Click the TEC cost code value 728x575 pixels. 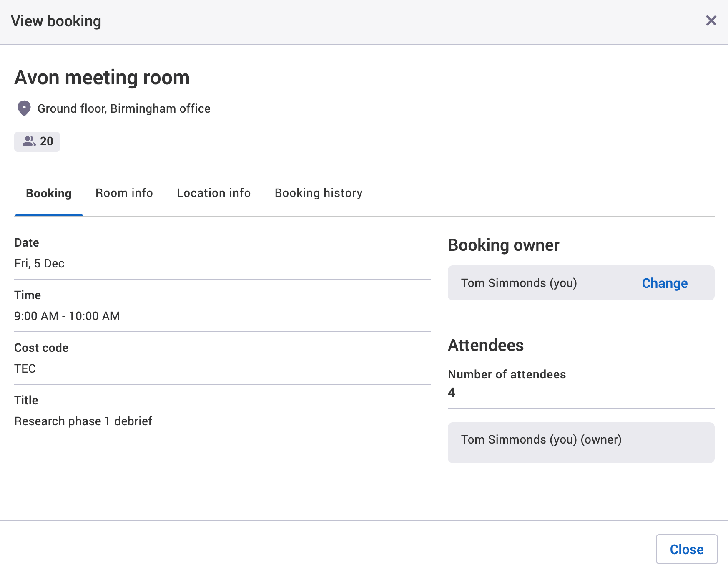(25, 369)
